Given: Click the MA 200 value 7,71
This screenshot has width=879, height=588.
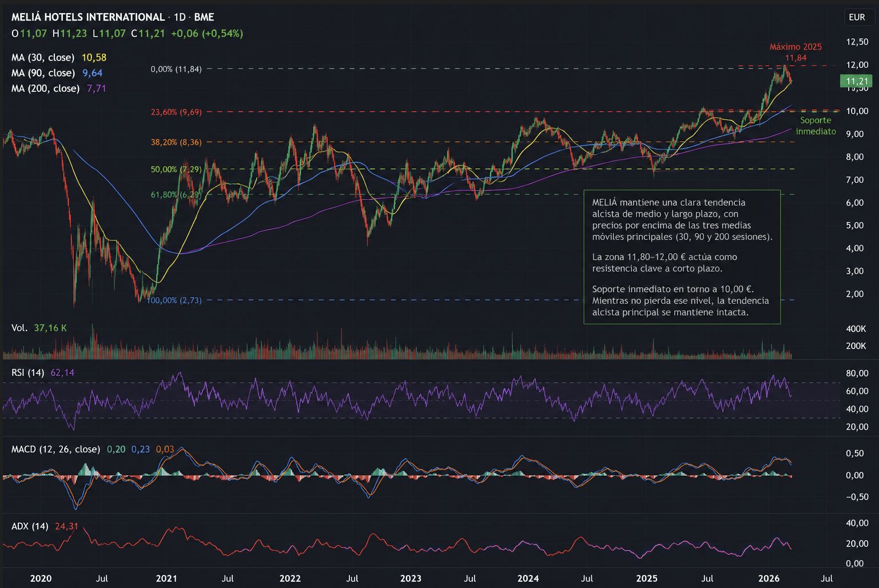Looking at the screenshot, I should coord(96,88).
